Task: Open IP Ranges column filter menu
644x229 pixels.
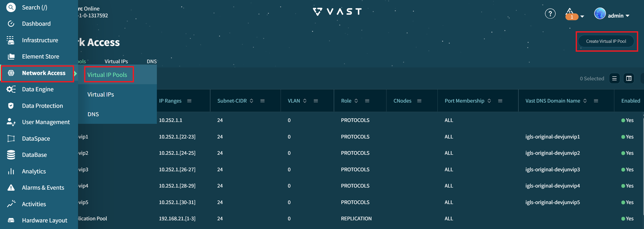Action: [189, 101]
